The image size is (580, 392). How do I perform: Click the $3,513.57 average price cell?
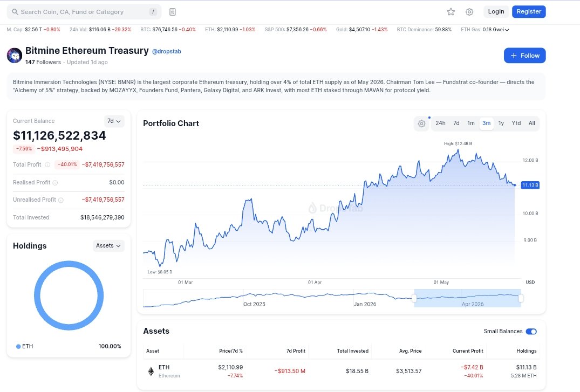tap(409, 372)
